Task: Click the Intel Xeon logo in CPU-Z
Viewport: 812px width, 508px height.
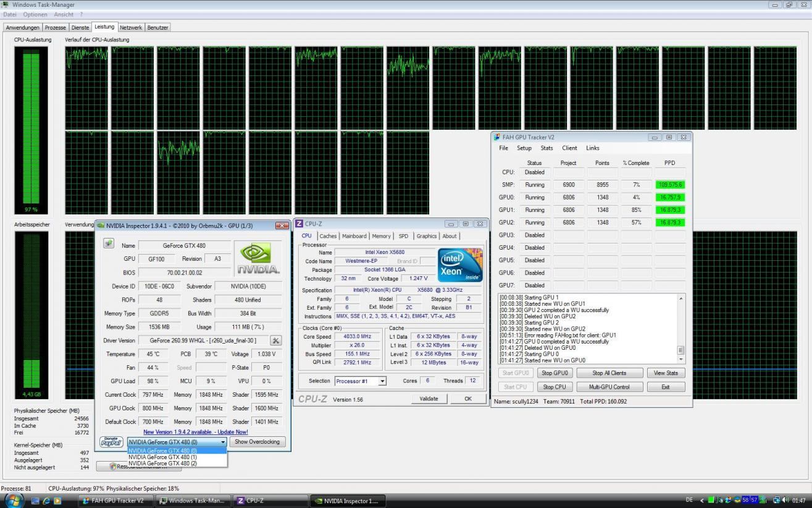Action: pos(459,265)
